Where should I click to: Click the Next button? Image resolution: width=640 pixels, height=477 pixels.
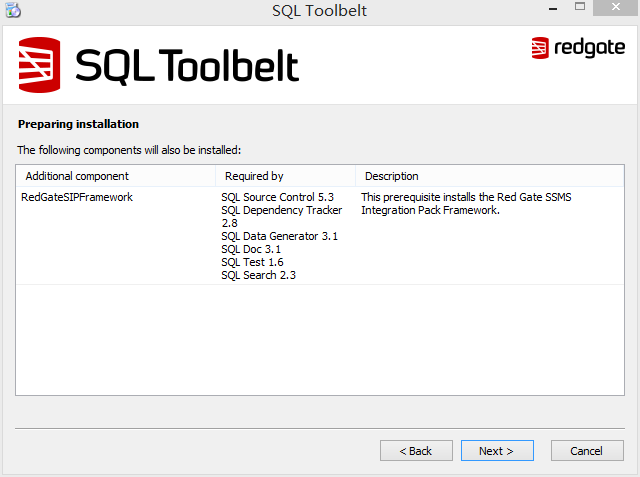coord(497,450)
